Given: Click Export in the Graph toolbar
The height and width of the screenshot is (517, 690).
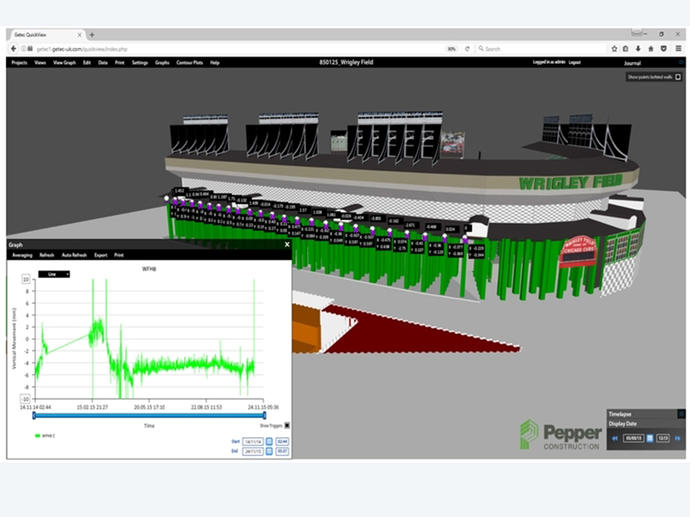Looking at the screenshot, I should (101, 255).
